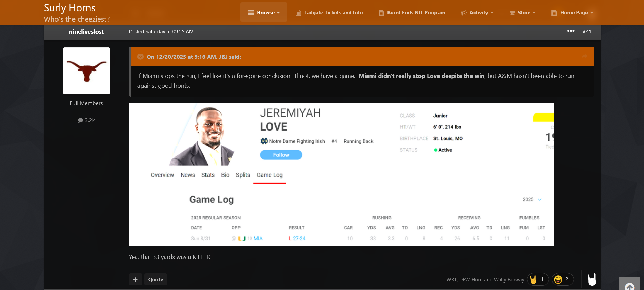This screenshot has width=644, height=290.
Task: Open Burnt Ends NIL Program page
Action: click(x=412, y=13)
